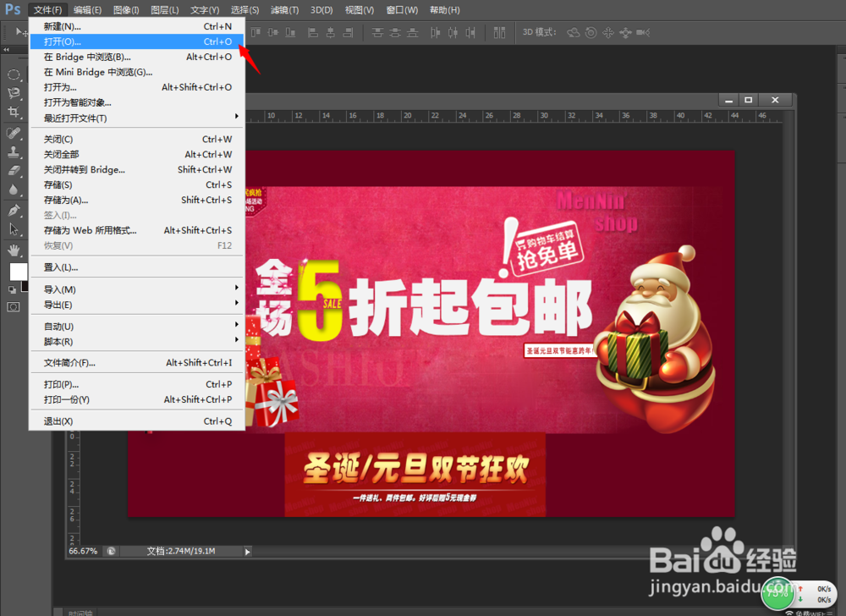Screen dimensions: 846x616
Task: Select the Hand tool
Action: tap(14, 250)
